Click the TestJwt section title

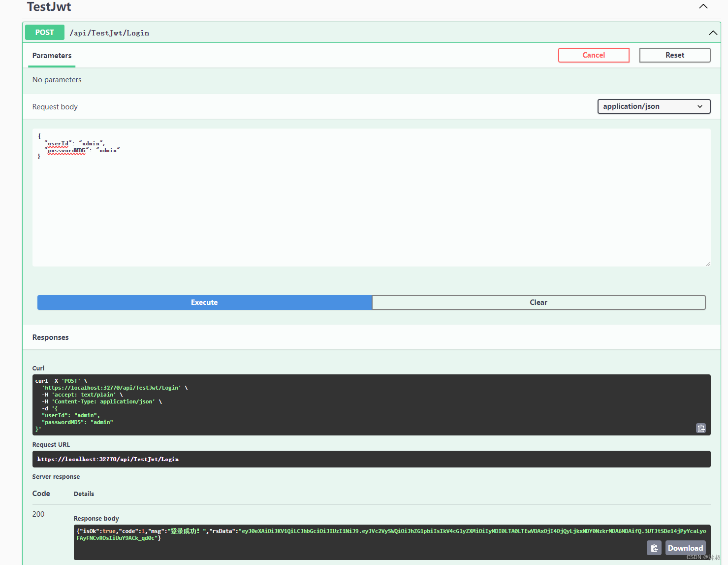49,7
